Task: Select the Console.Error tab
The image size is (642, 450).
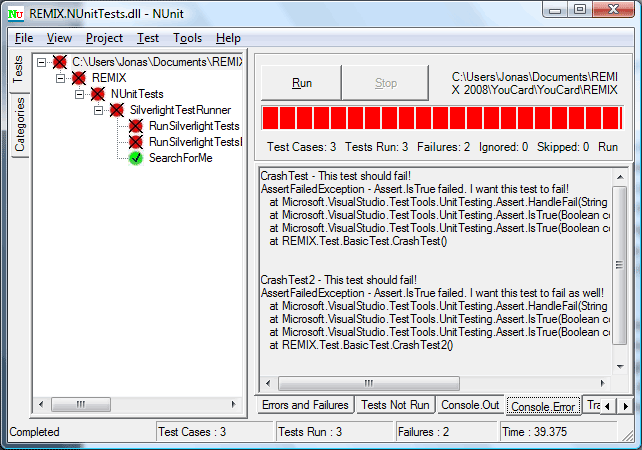Action: pos(543,406)
